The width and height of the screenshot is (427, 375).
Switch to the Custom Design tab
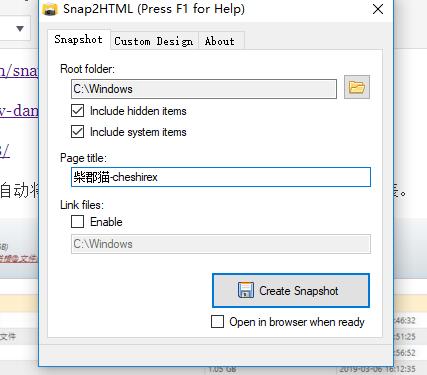[x=154, y=41]
